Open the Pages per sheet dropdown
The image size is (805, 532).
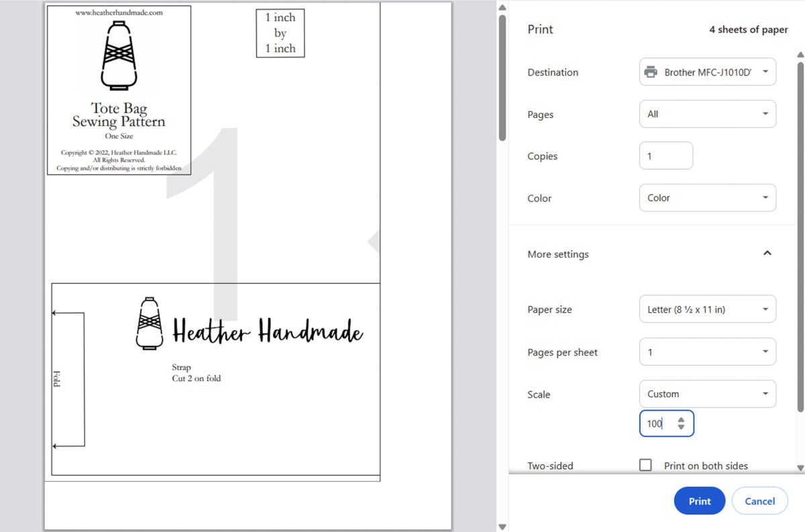(x=708, y=352)
